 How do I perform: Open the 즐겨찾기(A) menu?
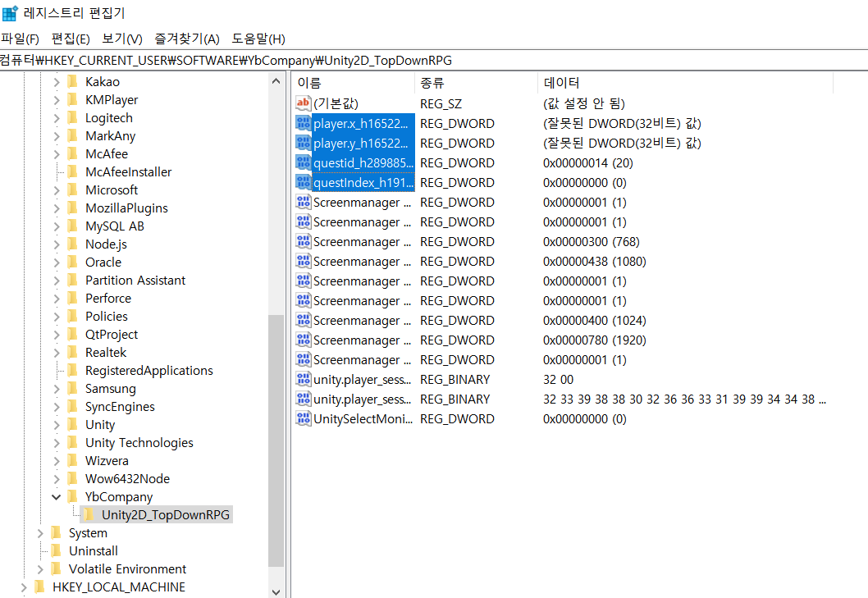pos(187,39)
